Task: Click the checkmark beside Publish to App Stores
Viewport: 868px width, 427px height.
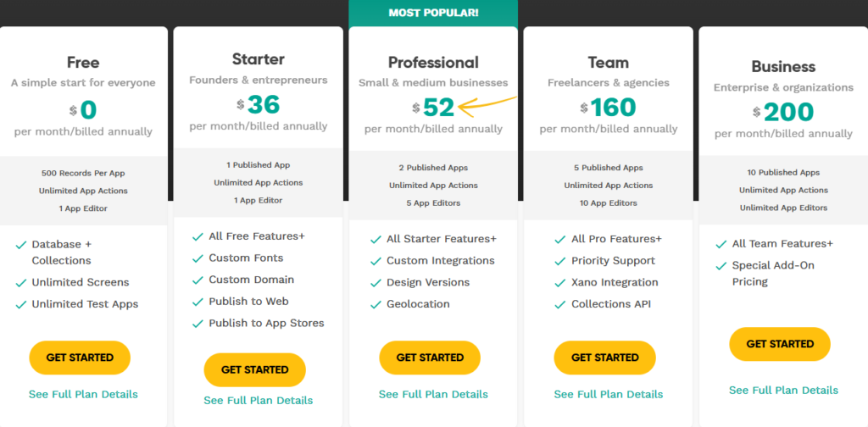Action: point(198,324)
